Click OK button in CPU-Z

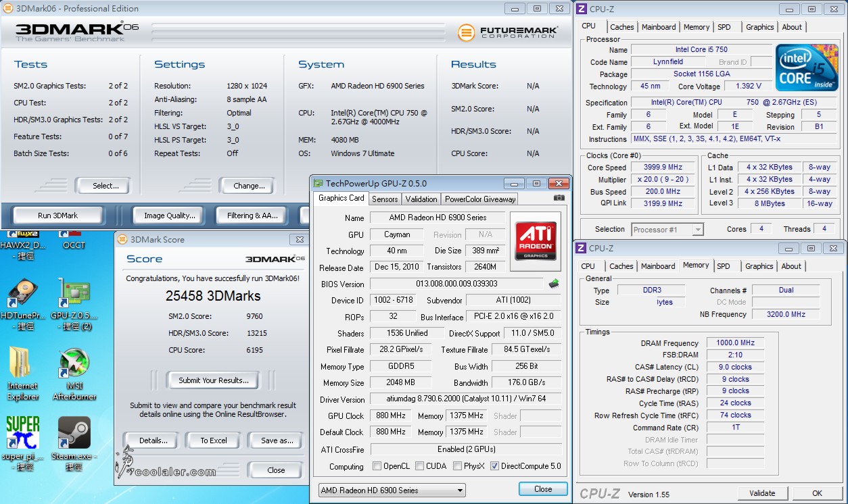817,493
